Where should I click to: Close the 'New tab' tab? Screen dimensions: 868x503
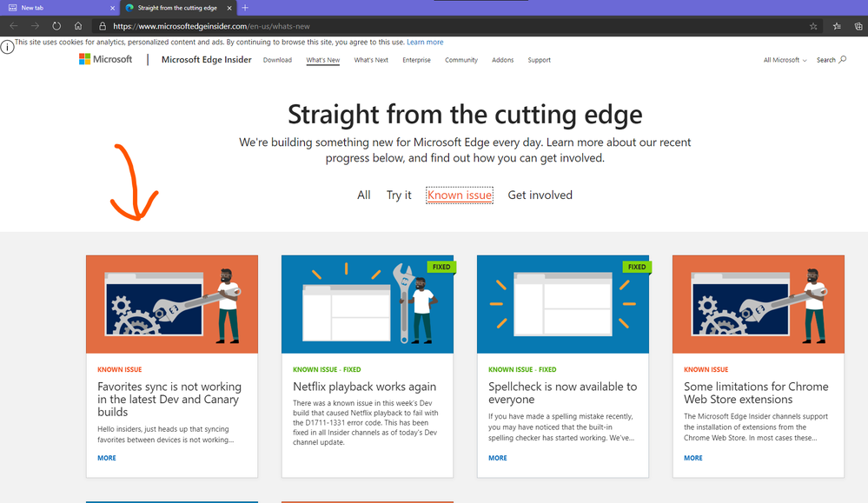[112, 9]
